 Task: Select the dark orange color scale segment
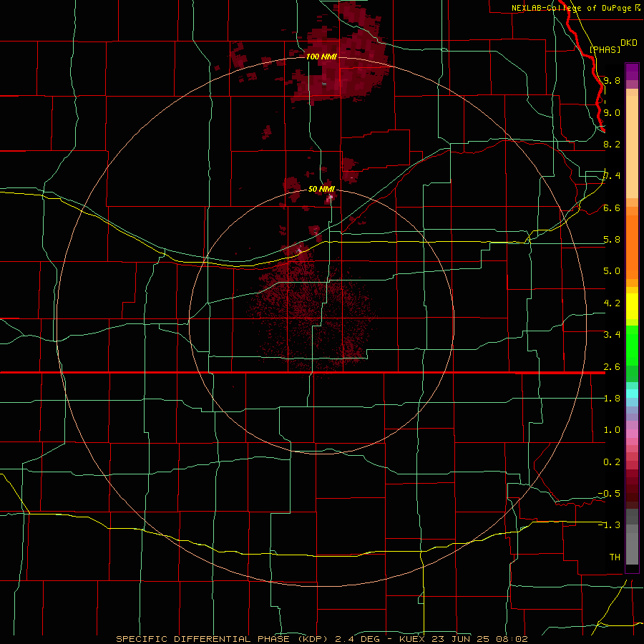click(x=632, y=246)
